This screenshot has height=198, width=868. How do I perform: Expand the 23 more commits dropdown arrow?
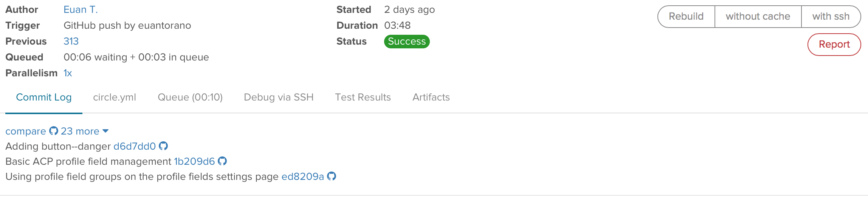point(105,131)
